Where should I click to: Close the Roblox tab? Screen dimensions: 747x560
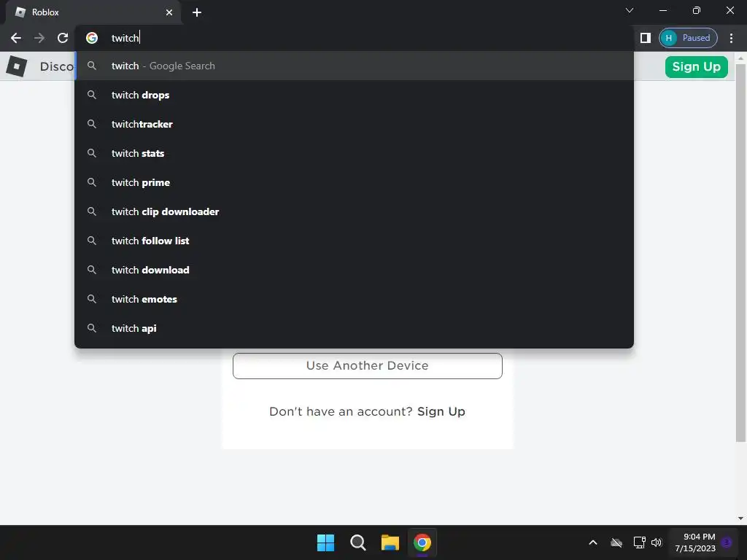(169, 12)
